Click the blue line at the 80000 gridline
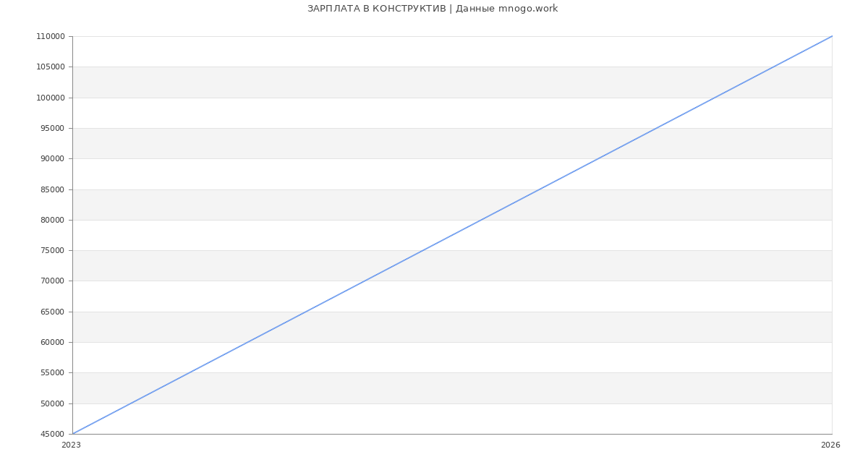 click(x=481, y=220)
